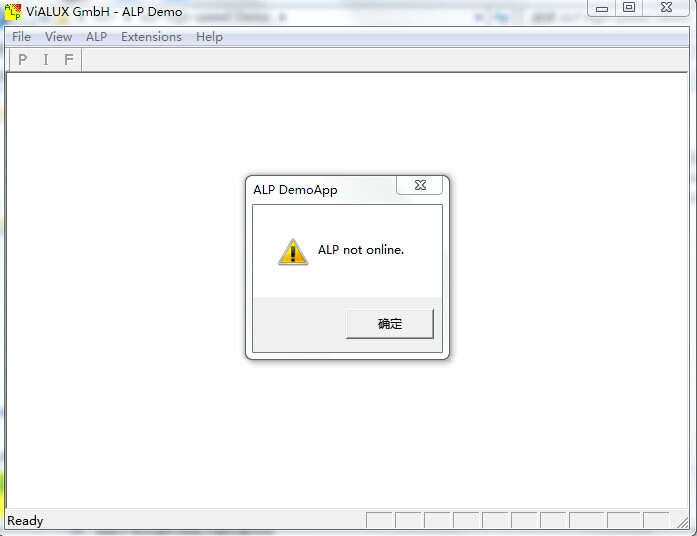The width and height of the screenshot is (697, 536).
Task: Open the Help menu
Action: tap(209, 37)
